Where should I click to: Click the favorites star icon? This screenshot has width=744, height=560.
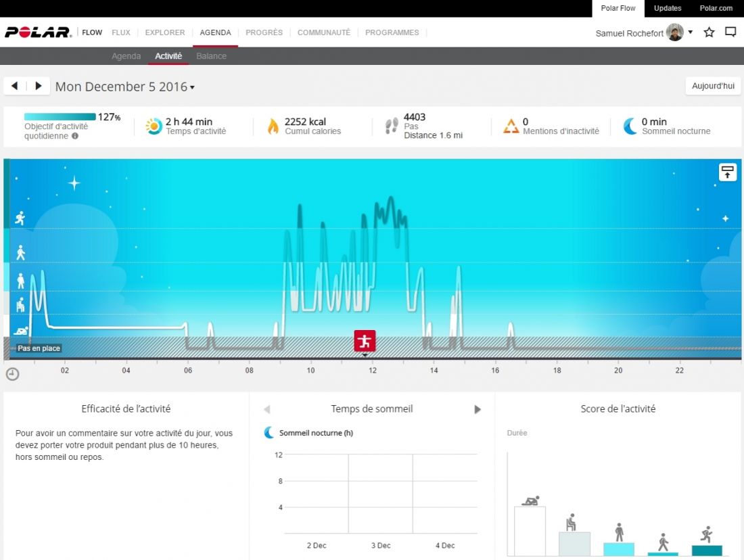coord(709,32)
